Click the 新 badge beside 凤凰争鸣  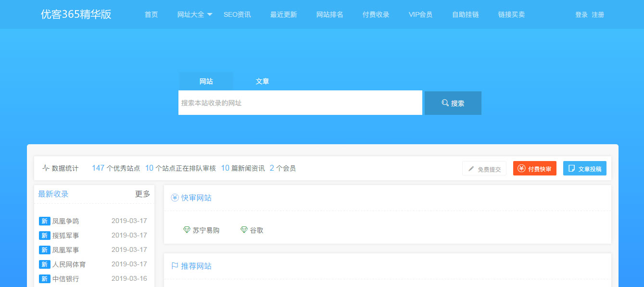point(44,221)
